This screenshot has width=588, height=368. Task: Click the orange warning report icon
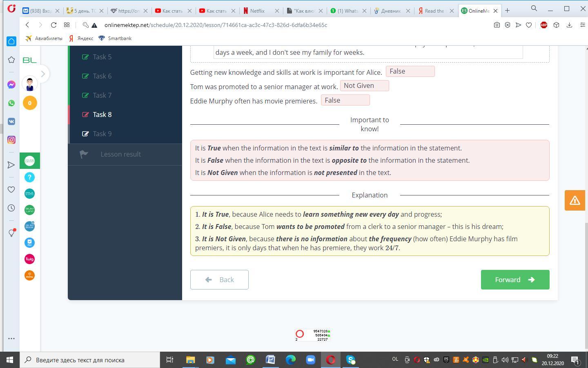tap(575, 200)
